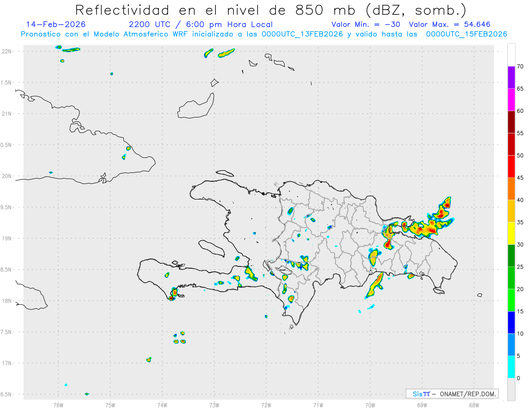The width and height of the screenshot is (532, 411).
Task: Click the colorbar label '30'
Action: pyautogui.click(x=520, y=245)
